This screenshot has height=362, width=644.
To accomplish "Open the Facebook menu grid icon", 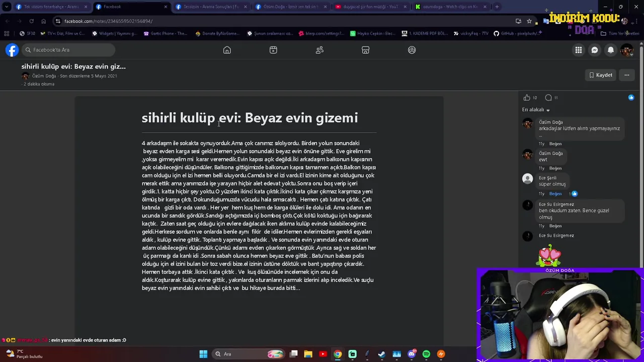I will [x=579, y=50].
